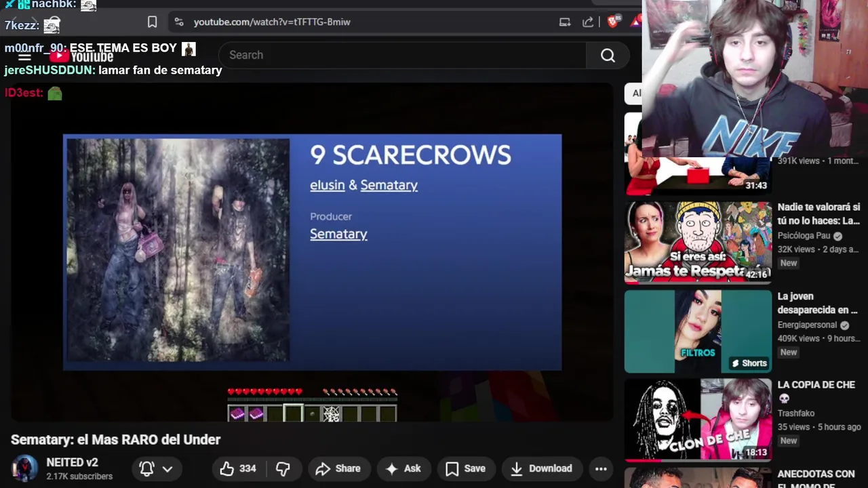Click 2.17K subscribers text under channel
This screenshot has width=868, height=488.
pos(79,476)
